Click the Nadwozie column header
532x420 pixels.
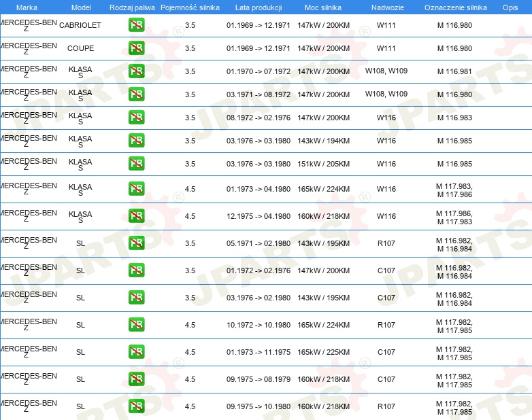pos(388,7)
